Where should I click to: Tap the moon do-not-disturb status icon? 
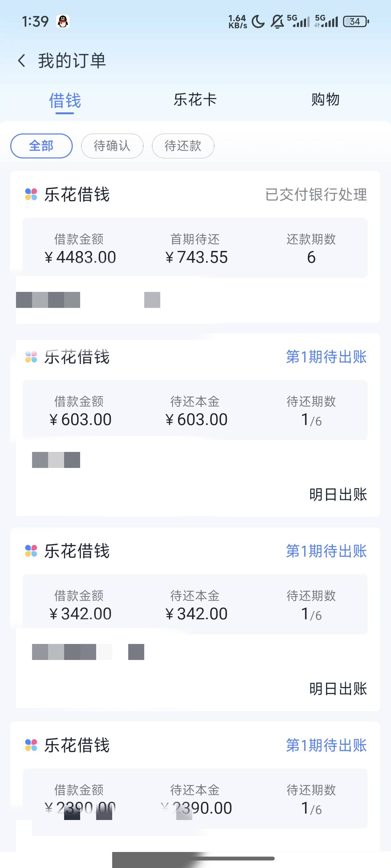[258, 21]
